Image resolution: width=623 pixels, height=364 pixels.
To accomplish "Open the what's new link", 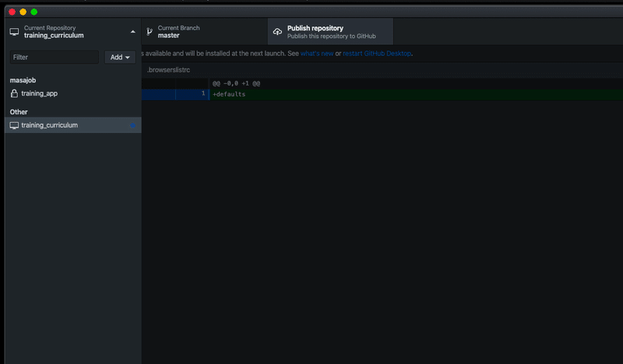I will (317, 54).
